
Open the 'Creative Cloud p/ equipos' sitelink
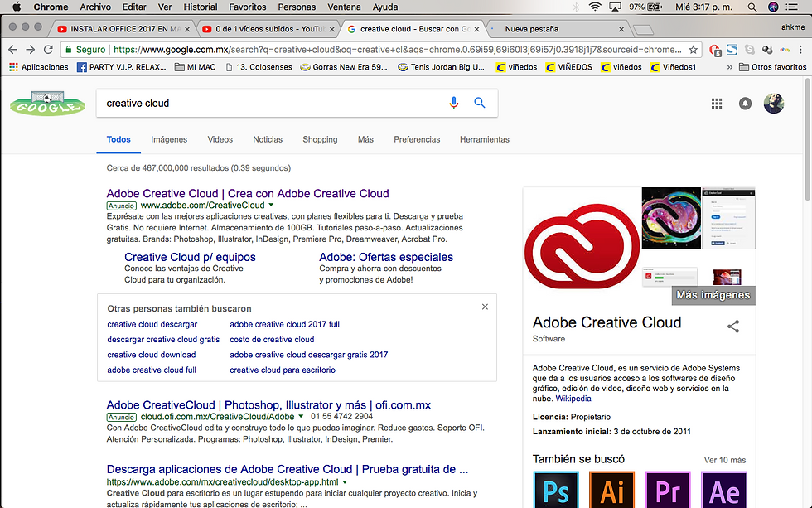point(190,257)
